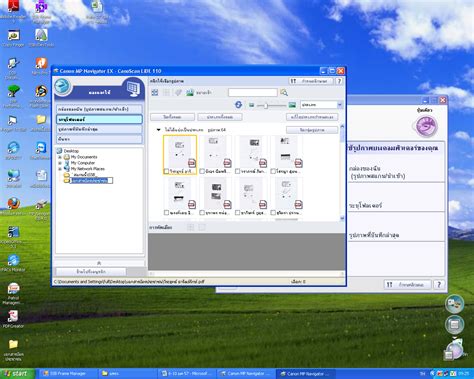
Task: Select the highlighted Specify Folder left menu item
Action: pyautogui.click(x=99, y=119)
